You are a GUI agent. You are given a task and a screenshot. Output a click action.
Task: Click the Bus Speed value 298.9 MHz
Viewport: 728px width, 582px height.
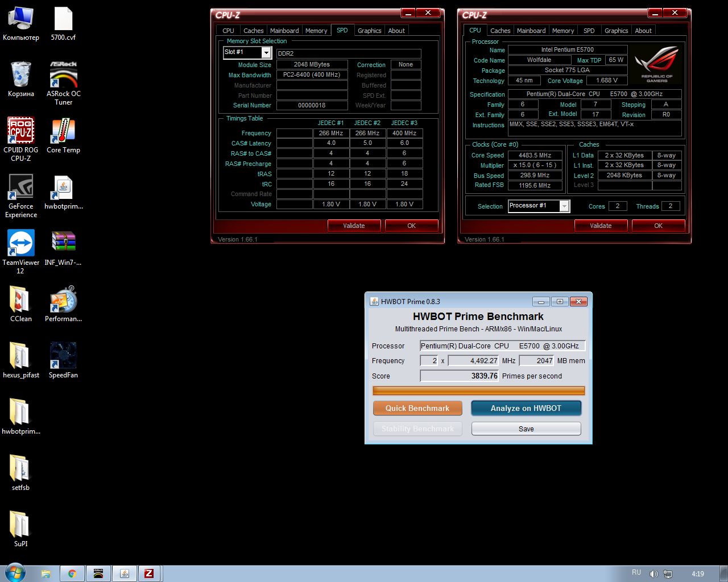[x=535, y=175]
